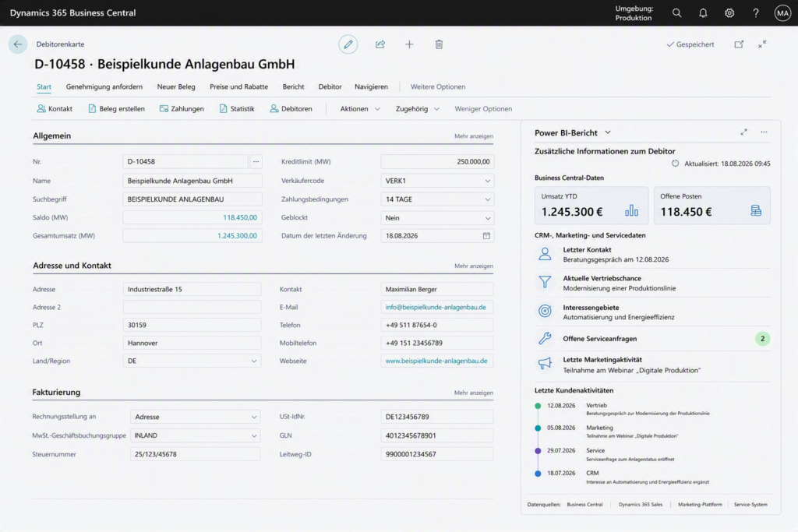
Task: Click the plus icon to create new
Action: [409, 44]
